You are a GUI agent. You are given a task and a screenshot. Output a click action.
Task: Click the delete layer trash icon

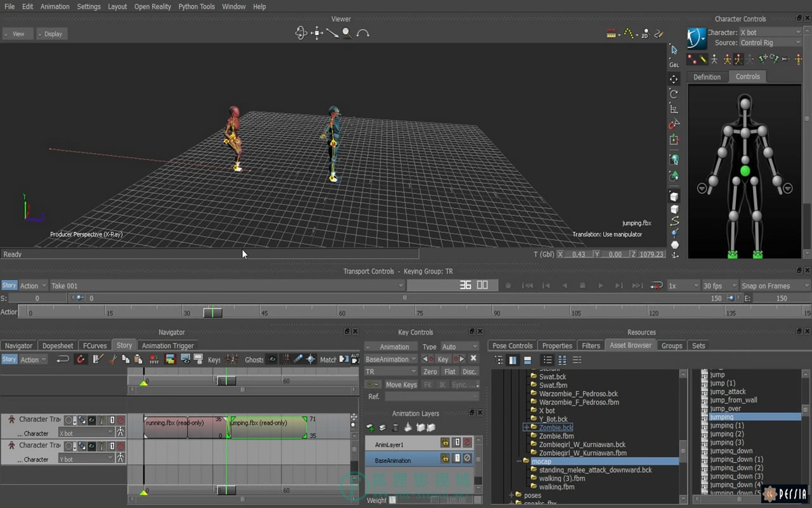click(x=395, y=427)
